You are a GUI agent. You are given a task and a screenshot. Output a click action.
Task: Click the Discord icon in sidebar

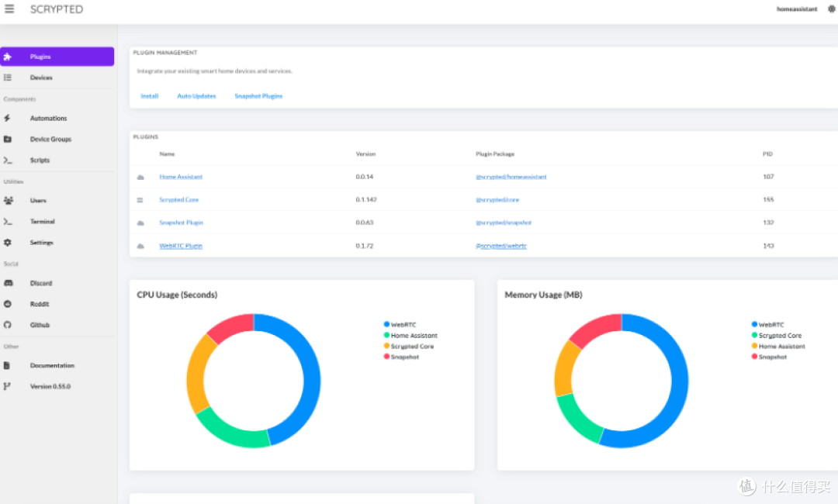coord(8,284)
